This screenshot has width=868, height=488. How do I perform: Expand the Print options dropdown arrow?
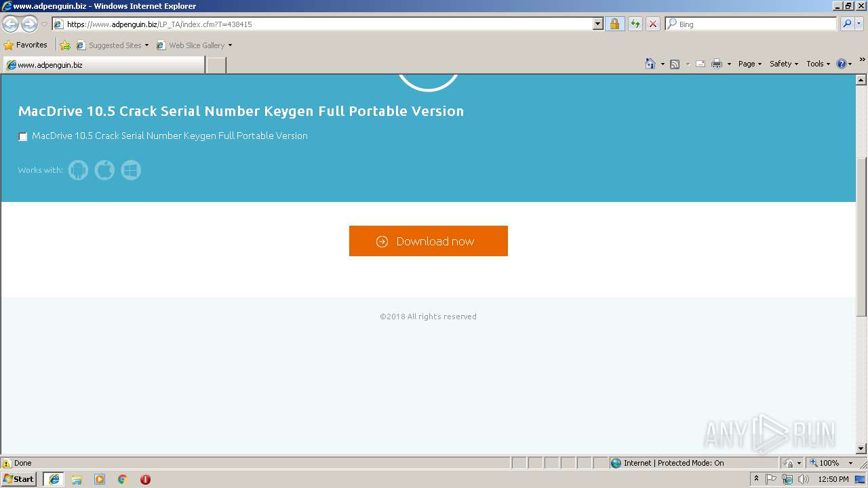(729, 64)
